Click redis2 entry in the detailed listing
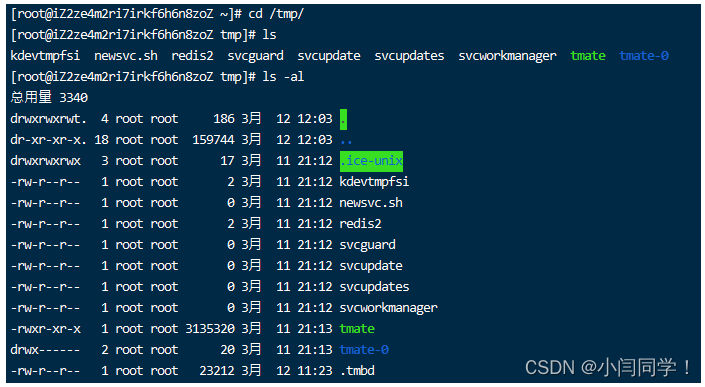The width and height of the screenshot is (705, 387). coord(360,224)
